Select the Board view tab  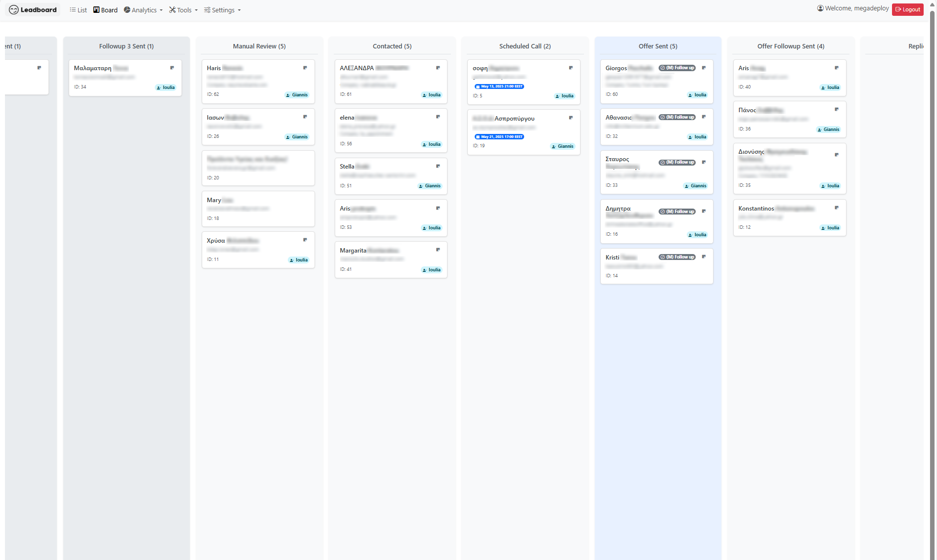(105, 10)
